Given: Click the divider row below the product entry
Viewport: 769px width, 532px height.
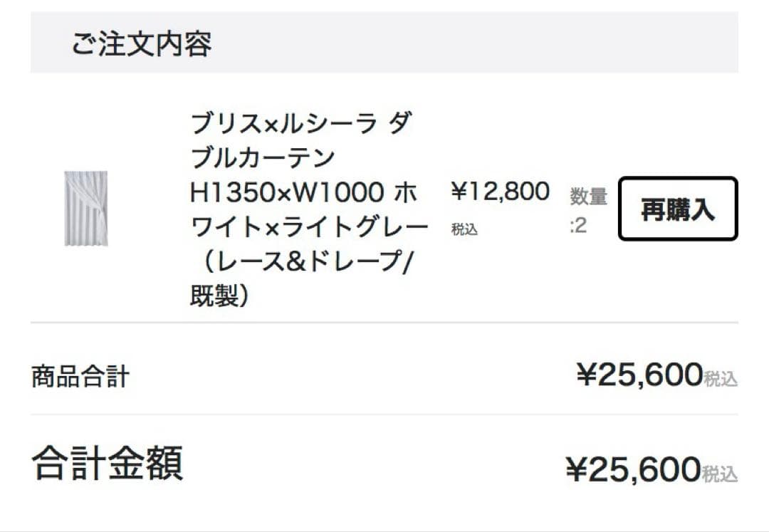Looking at the screenshot, I should (384, 322).
